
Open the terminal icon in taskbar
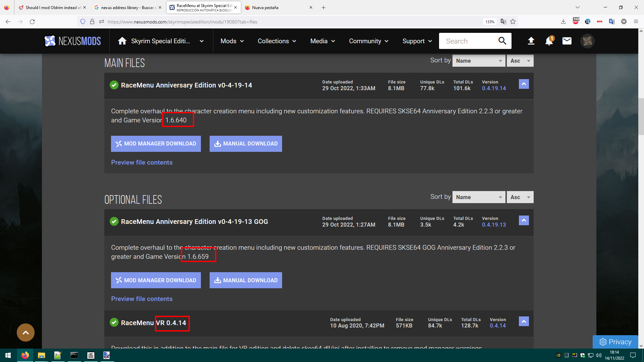(x=74, y=355)
